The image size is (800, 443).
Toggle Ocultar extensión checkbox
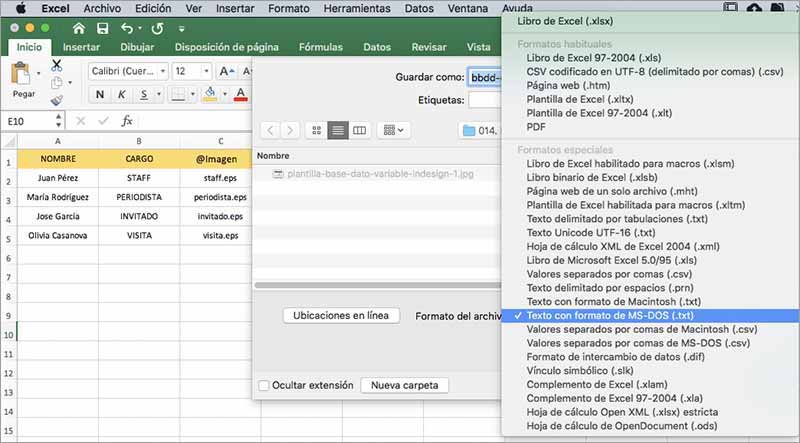point(264,385)
